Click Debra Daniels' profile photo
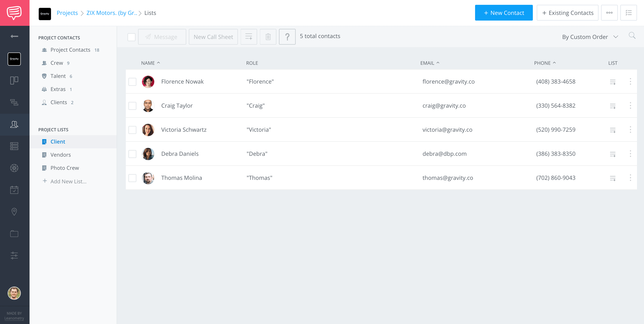 coord(148,154)
